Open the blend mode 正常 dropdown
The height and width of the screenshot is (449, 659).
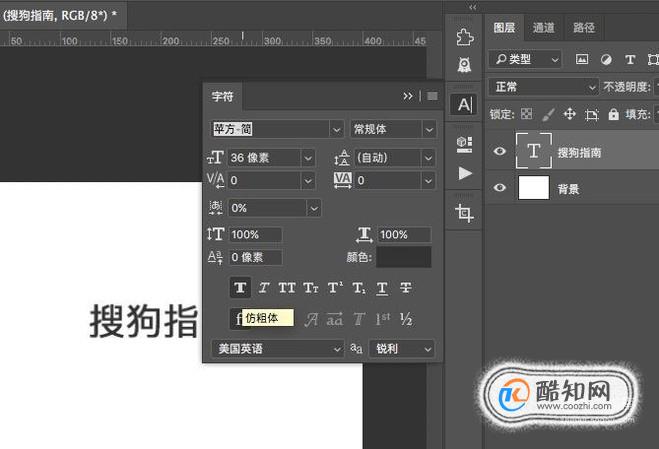[x=543, y=87]
